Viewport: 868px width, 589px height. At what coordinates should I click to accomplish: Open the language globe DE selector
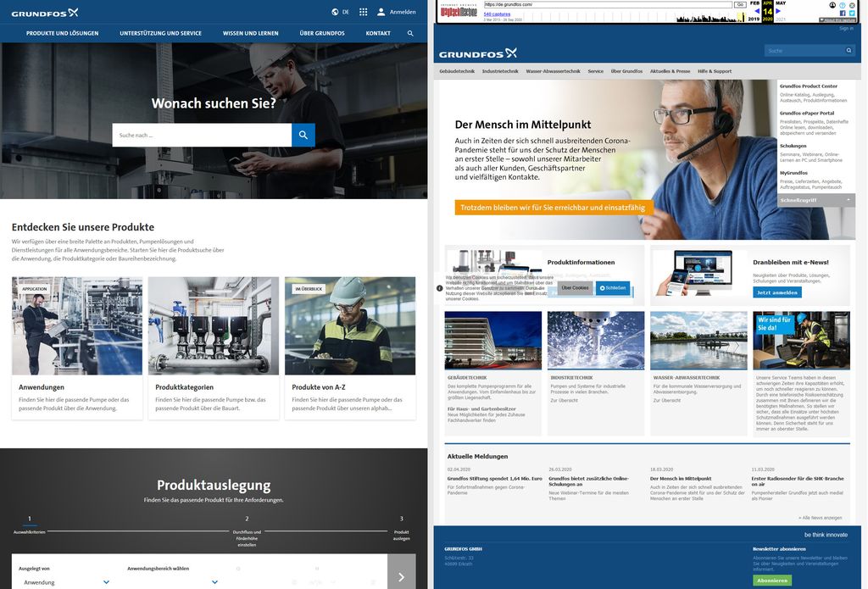coord(340,12)
